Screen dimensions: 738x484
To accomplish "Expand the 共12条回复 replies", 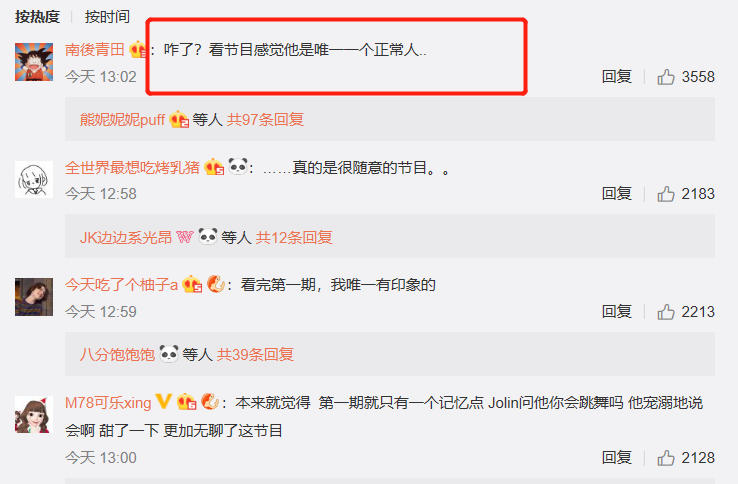I will [294, 237].
